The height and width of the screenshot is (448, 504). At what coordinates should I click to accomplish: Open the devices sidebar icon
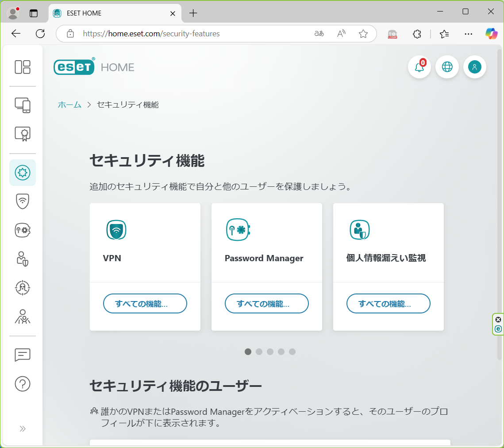tap(23, 105)
